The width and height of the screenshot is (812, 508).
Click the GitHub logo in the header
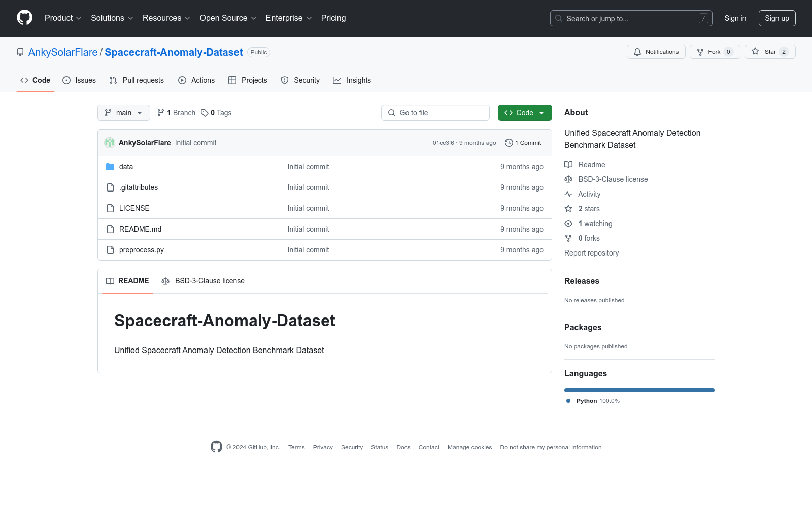[x=24, y=18]
